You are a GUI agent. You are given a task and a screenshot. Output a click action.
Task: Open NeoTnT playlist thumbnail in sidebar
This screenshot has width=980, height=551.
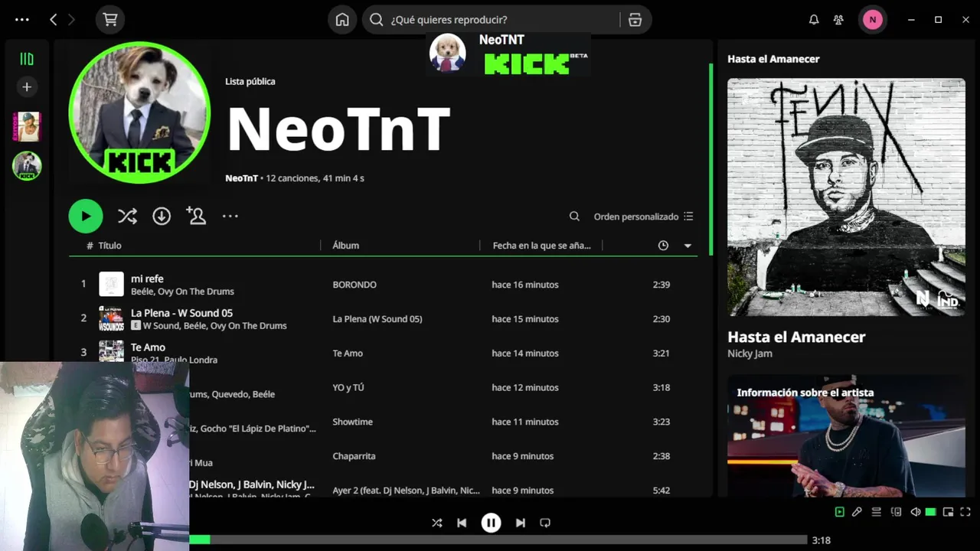tap(27, 165)
